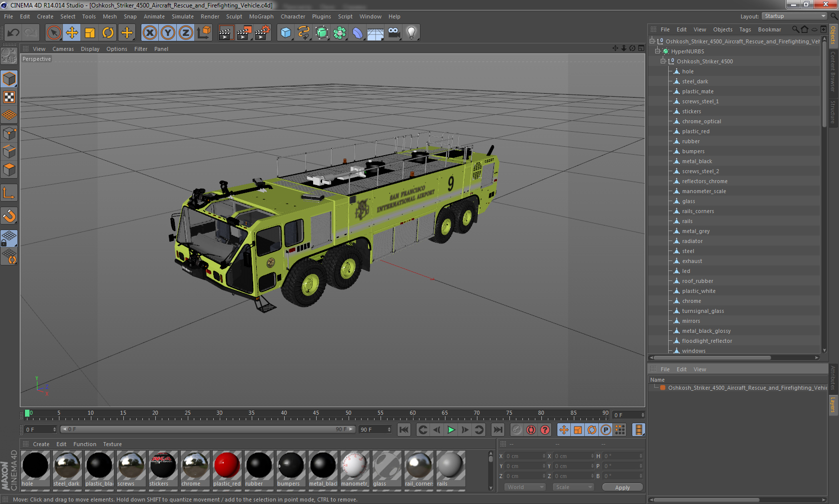Toggle rotation keyframe recording
Image resolution: width=839 pixels, height=504 pixels.
[x=592, y=430]
